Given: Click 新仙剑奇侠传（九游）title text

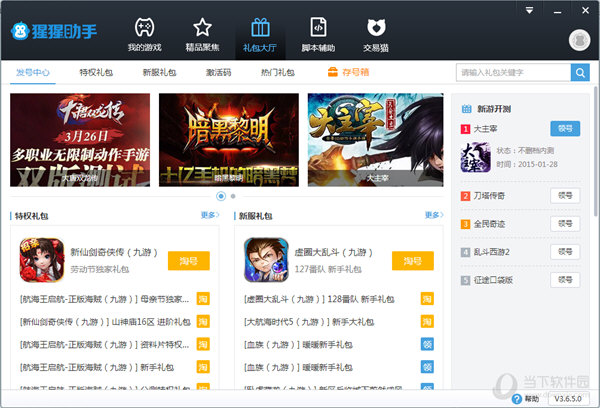Looking at the screenshot, I should [114, 252].
